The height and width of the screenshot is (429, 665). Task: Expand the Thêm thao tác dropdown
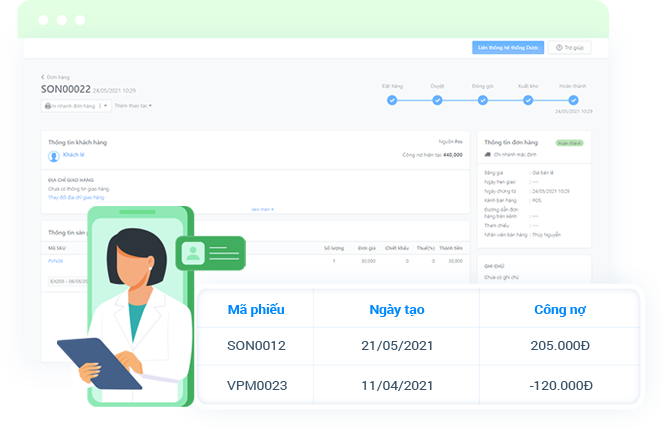(x=133, y=105)
